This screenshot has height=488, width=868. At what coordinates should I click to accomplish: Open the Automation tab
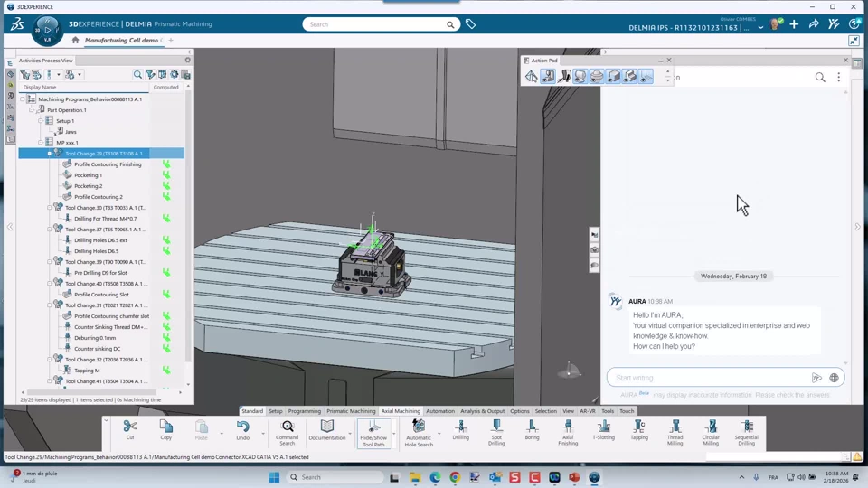pyautogui.click(x=440, y=411)
